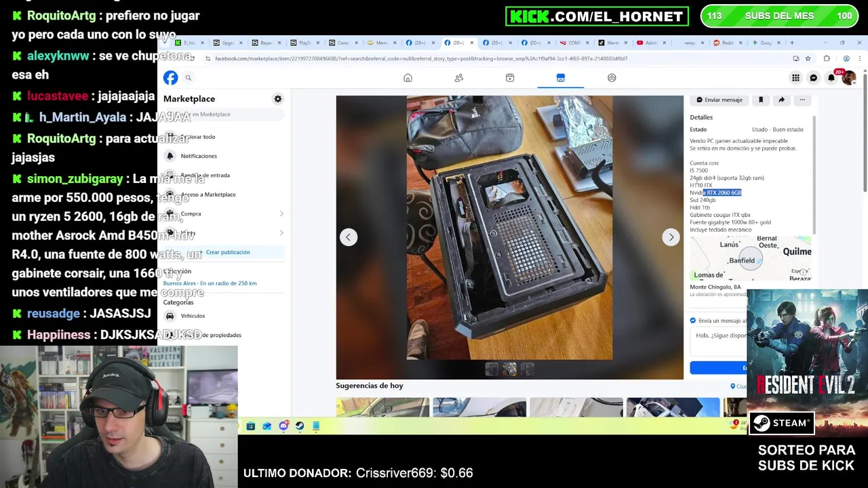Open the notifications bell with 20+ badge
Image resolution: width=868 pixels, height=488 pixels.
pyautogui.click(x=831, y=78)
